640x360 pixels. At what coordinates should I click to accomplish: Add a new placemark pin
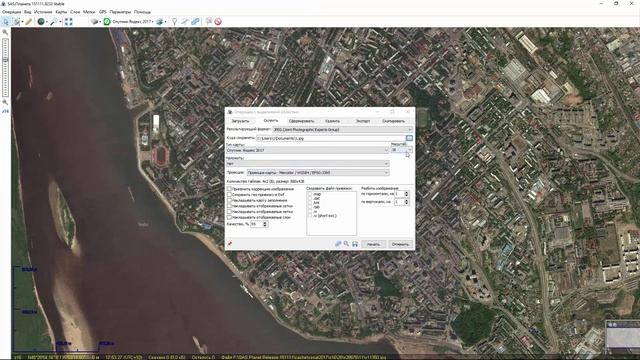click(174, 22)
